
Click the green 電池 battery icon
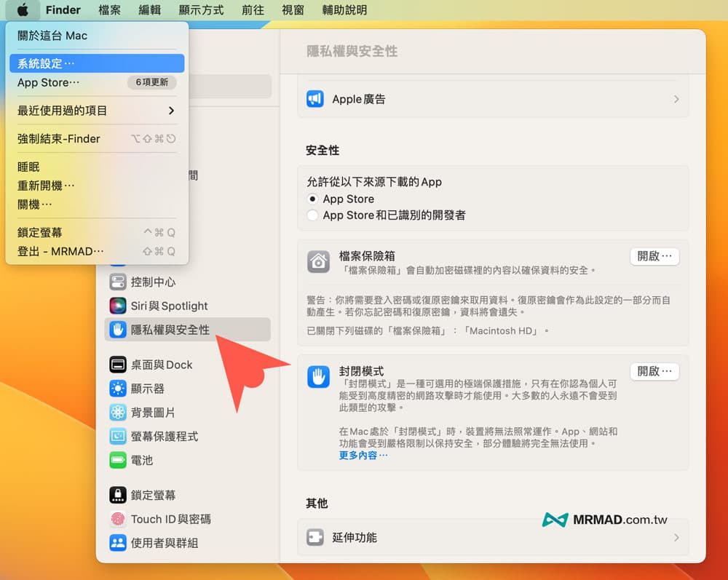(117, 460)
